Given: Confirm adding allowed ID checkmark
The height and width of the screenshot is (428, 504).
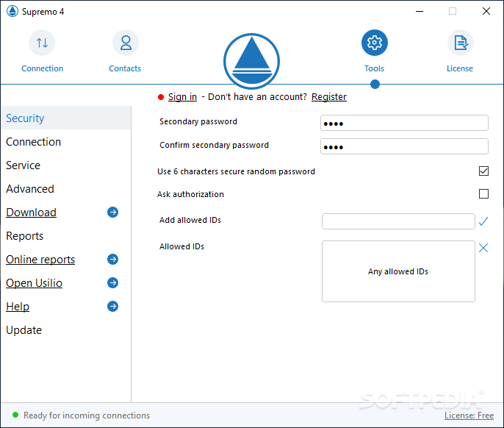Looking at the screenshot, I should [483, 221].
